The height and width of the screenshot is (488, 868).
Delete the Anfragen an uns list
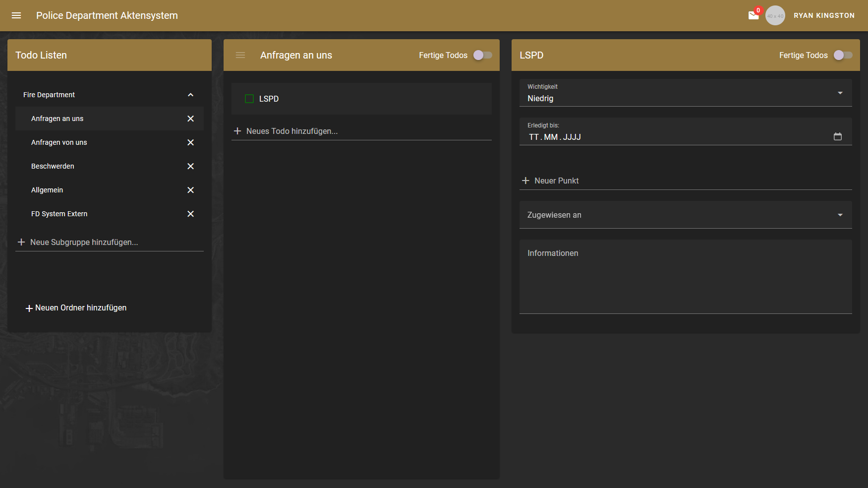click(x=190, y=119)
